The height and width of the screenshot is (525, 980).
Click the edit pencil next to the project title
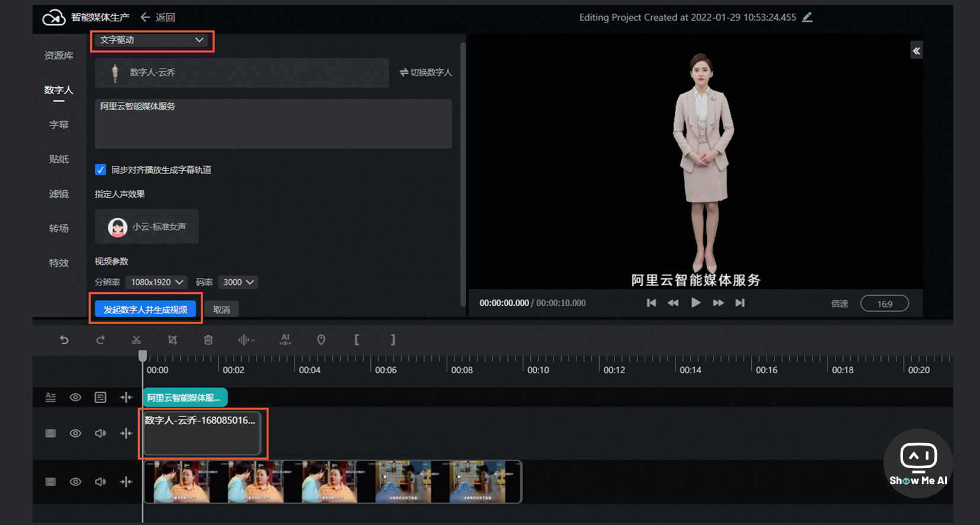pos(807,17)
